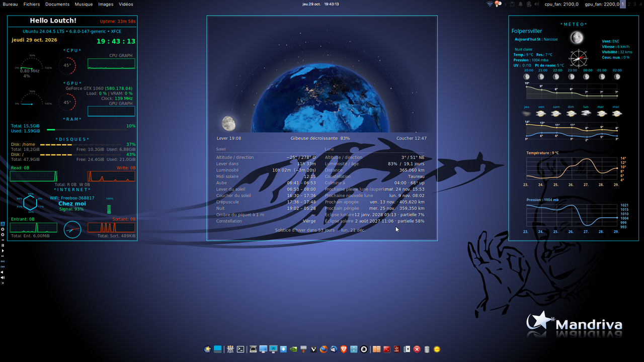Click the cpu_fan: 2100,0 sensor reading
Screen dimensions: 644x362
point(562,4)
